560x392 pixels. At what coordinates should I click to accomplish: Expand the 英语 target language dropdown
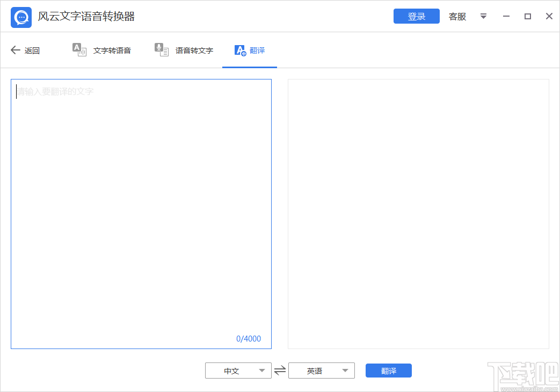345,371
